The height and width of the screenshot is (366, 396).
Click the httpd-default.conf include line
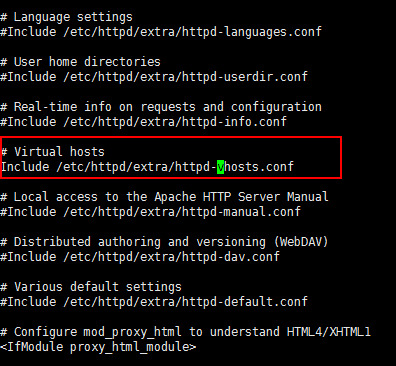pyautogui.click(x=154, y=302)
